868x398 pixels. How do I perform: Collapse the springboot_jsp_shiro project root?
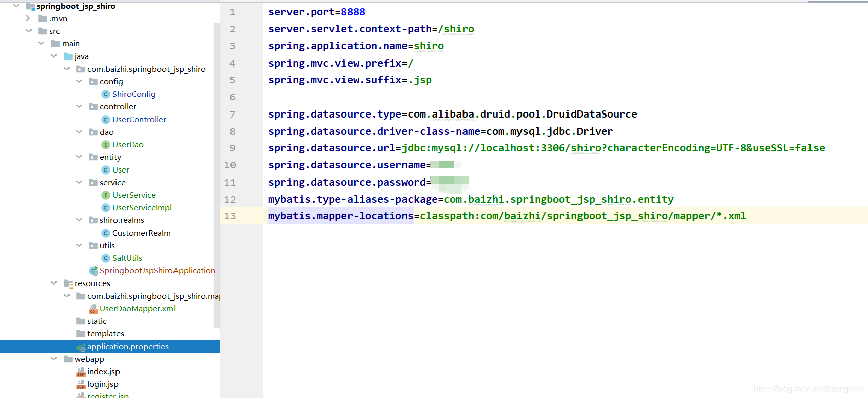click(x=16, y=6)
